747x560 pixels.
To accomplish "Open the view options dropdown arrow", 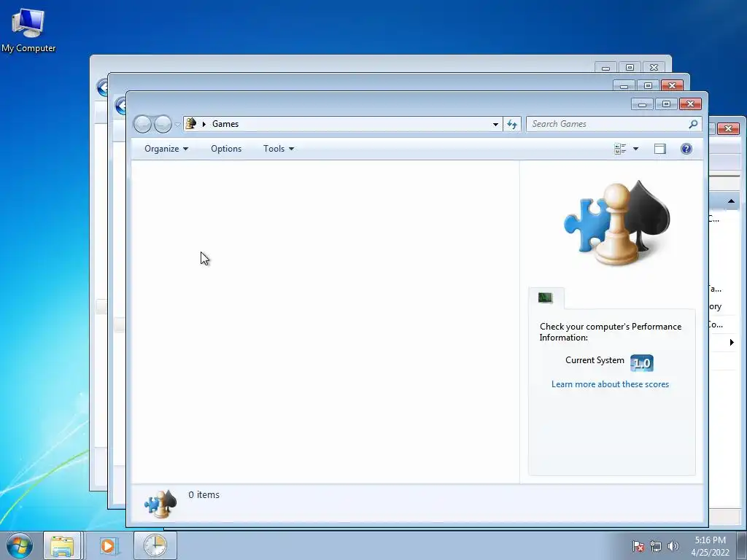I will click(x=635, y=149).
